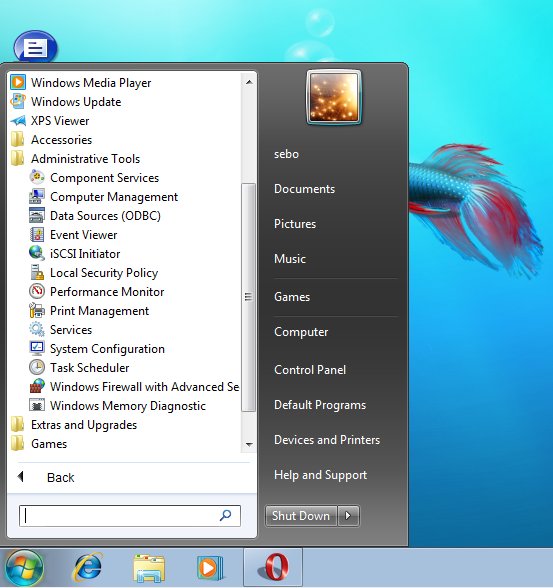This screenshot has width=553, height=588.
Task: Open Control Panel from the right pane
Action: point(310,370)
